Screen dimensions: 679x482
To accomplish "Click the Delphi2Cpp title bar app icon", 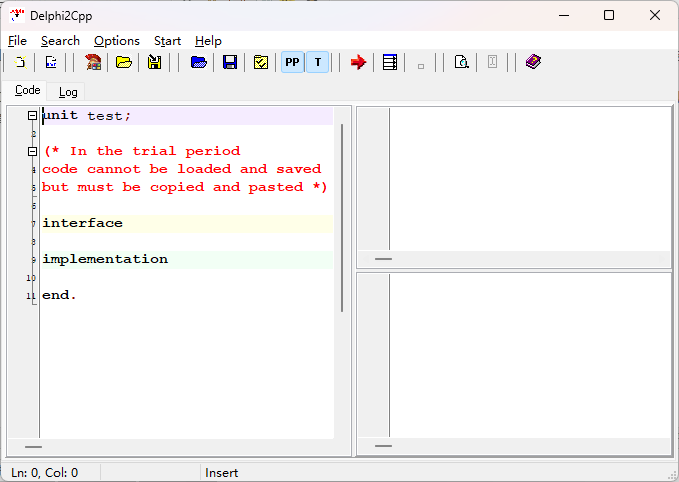I will (17, 16).
